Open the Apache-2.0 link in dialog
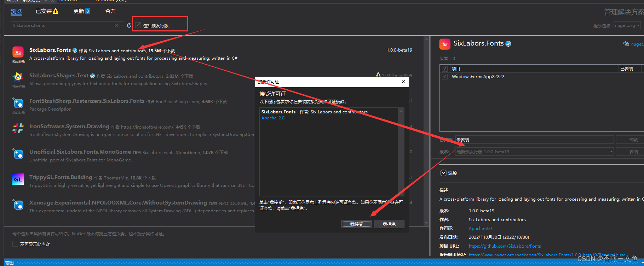Image resolution: width=644 pixels, height=266 pixels. 273,118
